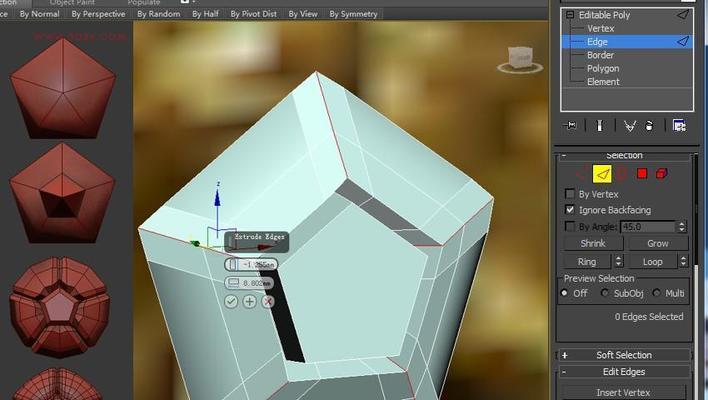Click the blue Z axis gizmo arrow

218,199
